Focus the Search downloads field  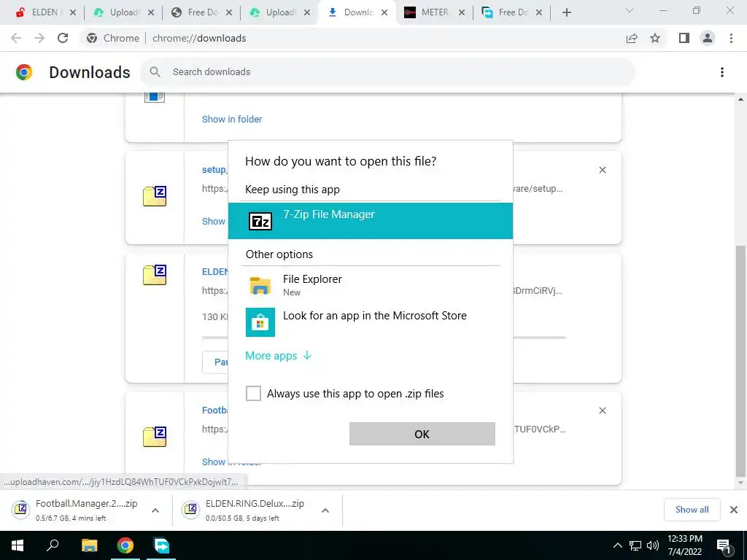coord(387,72)
